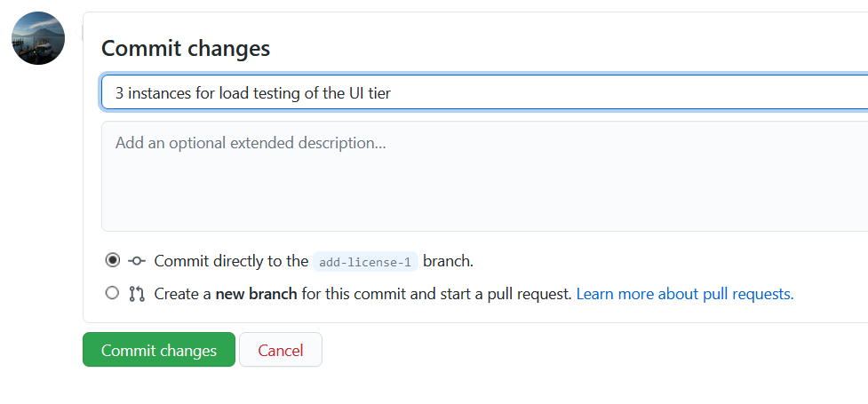Click the bold new branch text
The width and height of the screenshot is (868, 404).
[256, 294]
